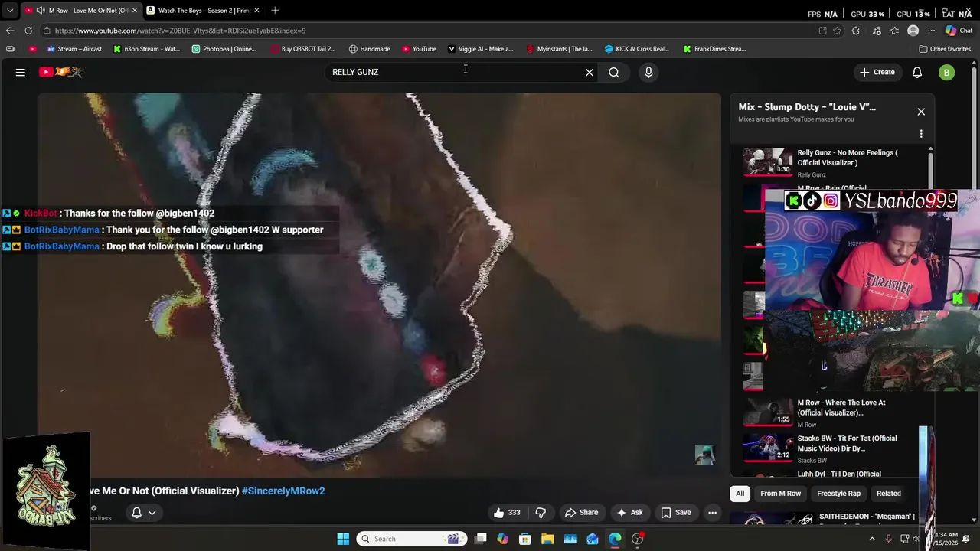This screenshot has height=551, width=980.
Task: Click the Ask button under the video
Action: pyautogui.click(x=629, y=513)
